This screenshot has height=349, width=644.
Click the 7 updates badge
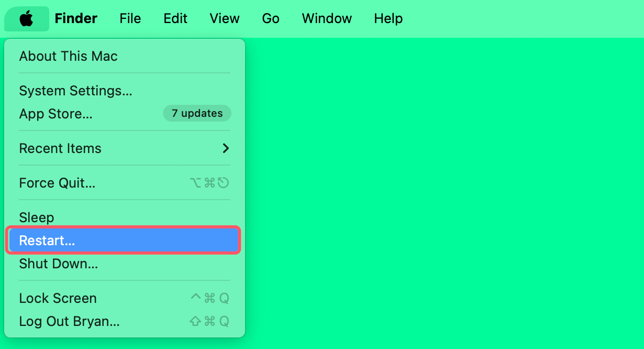coord(197,114)
